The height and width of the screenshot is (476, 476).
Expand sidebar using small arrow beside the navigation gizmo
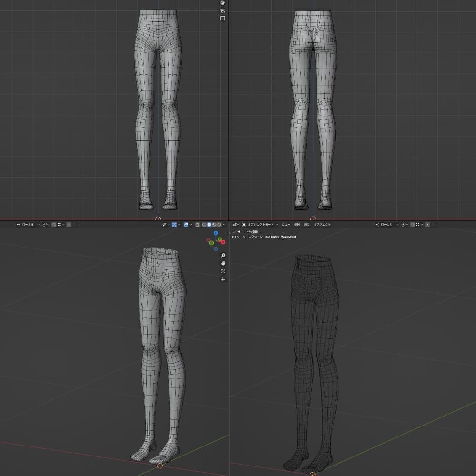(x=228, y=233)
